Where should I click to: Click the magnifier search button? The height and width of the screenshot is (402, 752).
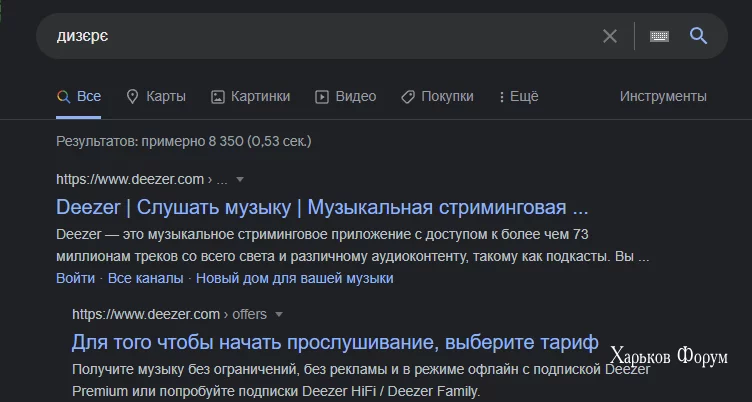click(x=698, y=36)
